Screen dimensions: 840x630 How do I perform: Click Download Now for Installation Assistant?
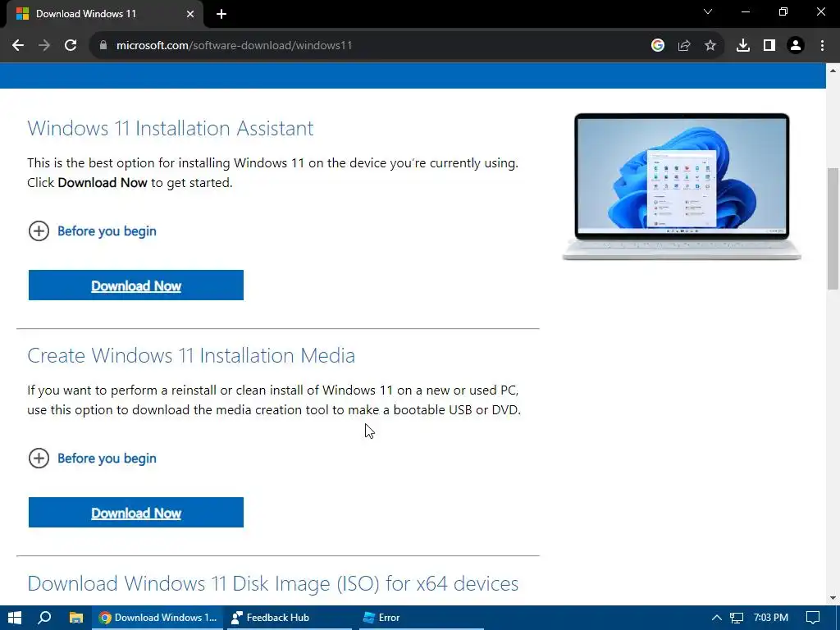[136, 285]
